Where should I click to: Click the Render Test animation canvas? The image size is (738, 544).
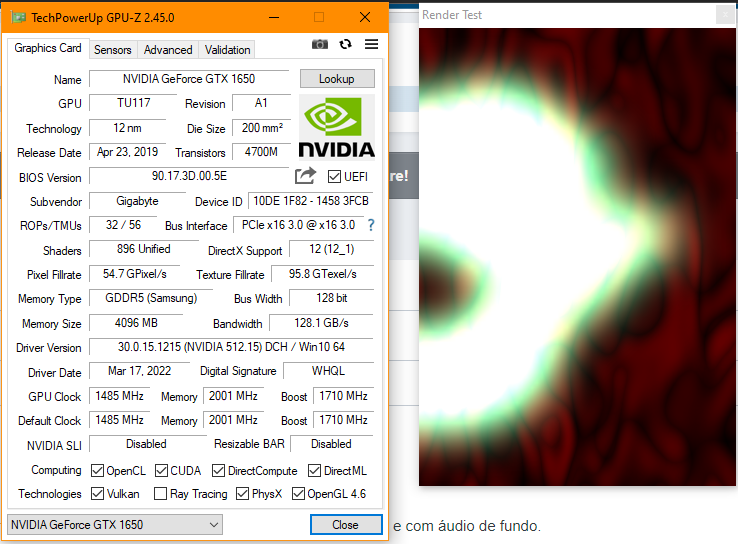577,257
